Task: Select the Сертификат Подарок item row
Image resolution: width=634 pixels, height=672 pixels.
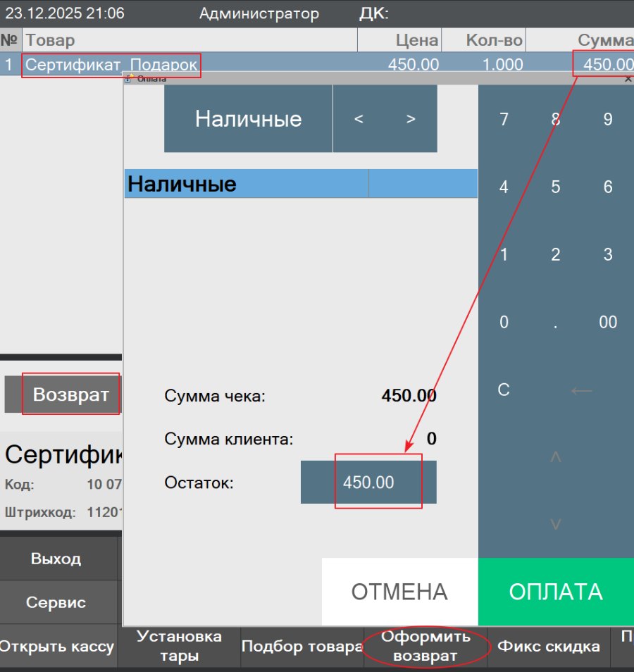Action: (317, 64)
